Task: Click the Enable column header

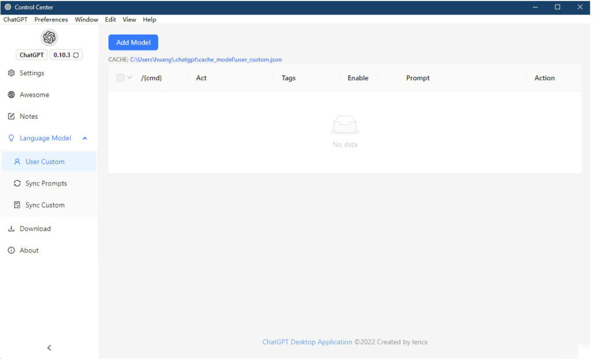Action: 358,78
